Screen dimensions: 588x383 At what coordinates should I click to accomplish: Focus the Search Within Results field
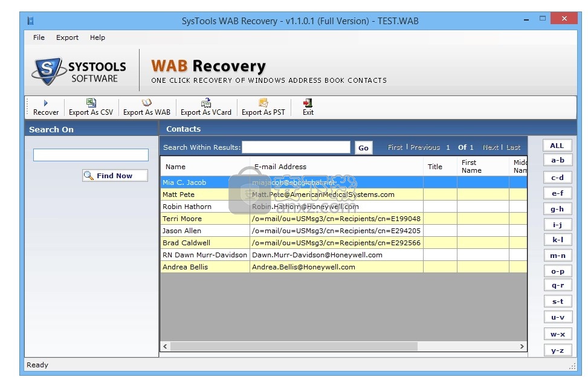click(296, 147)
